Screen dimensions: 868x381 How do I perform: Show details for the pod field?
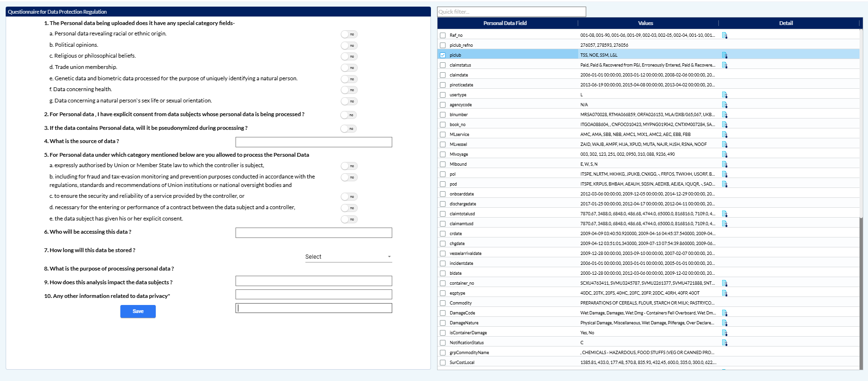click(x=725, y=184)
